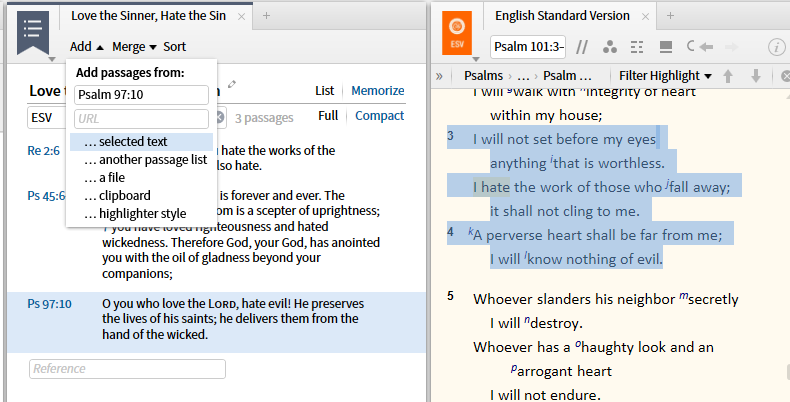Image resolution: width=790 pixels, height=402 pixels.
Task: Click footnote p before 'arrogant heart'
Action: (x=514, y=368)
